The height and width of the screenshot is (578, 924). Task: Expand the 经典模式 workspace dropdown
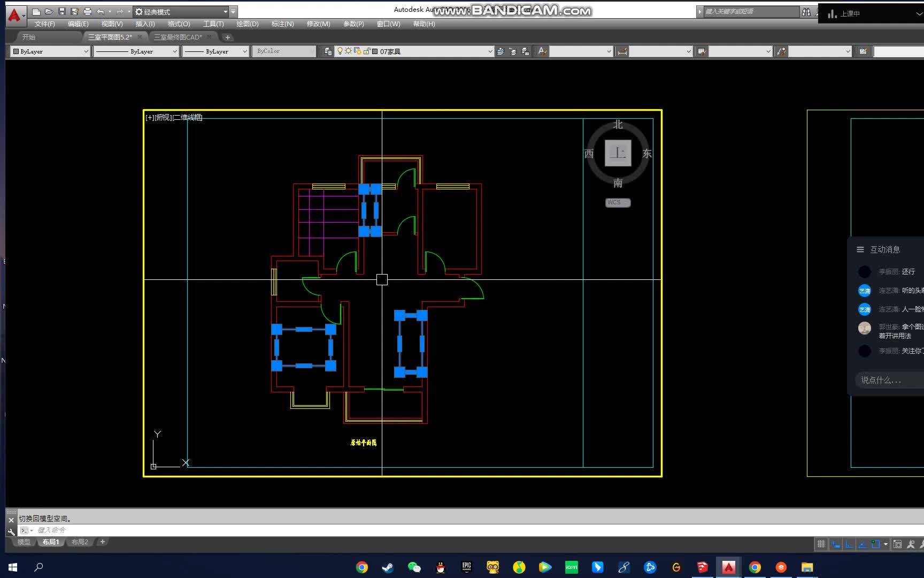(x=225, y=11)
